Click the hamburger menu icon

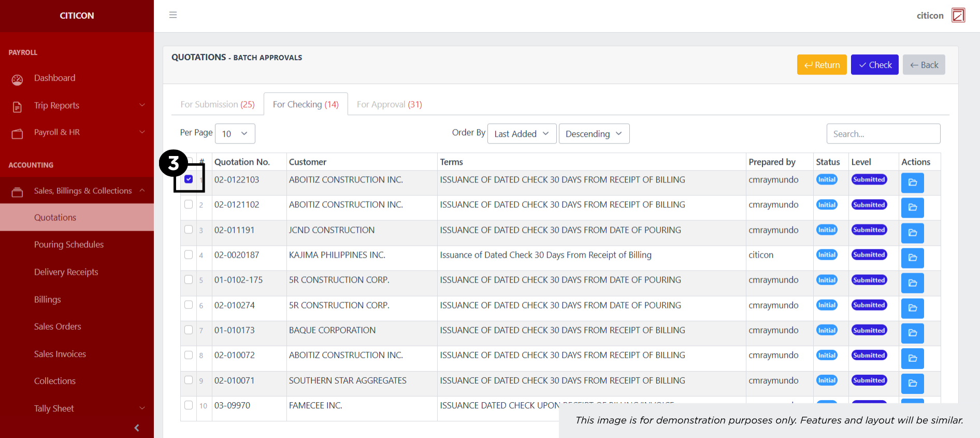point(173,15)
